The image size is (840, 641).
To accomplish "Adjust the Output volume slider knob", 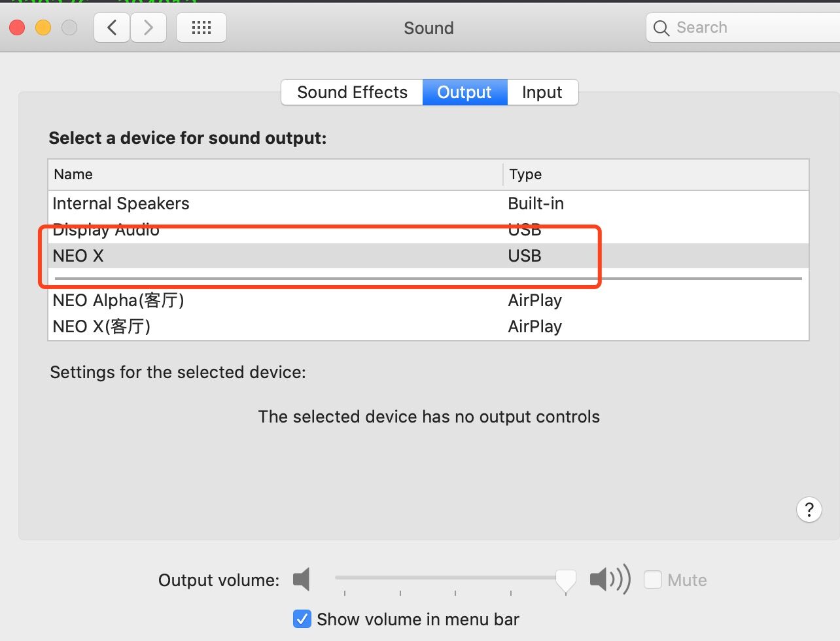I will coord(566,580).
